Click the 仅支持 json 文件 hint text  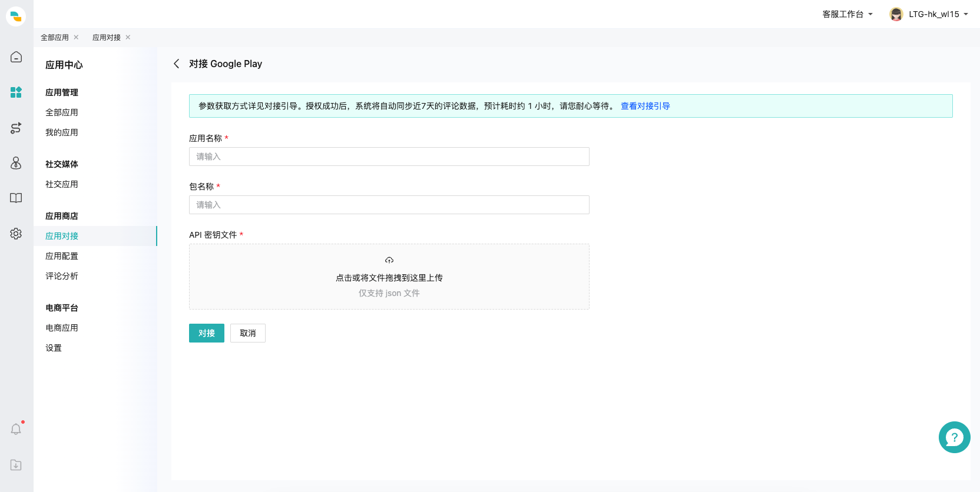point(389,293)
